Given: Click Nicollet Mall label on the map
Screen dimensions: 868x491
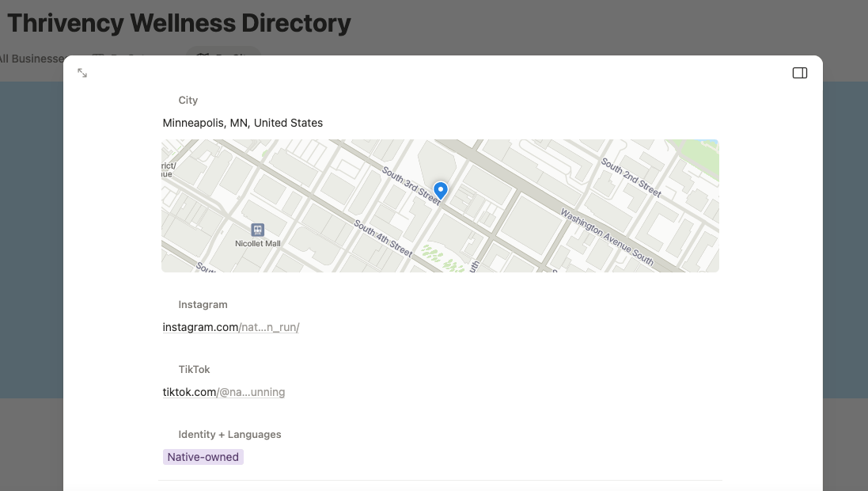Looking at the screenshot, I should [x=258, y=244].
